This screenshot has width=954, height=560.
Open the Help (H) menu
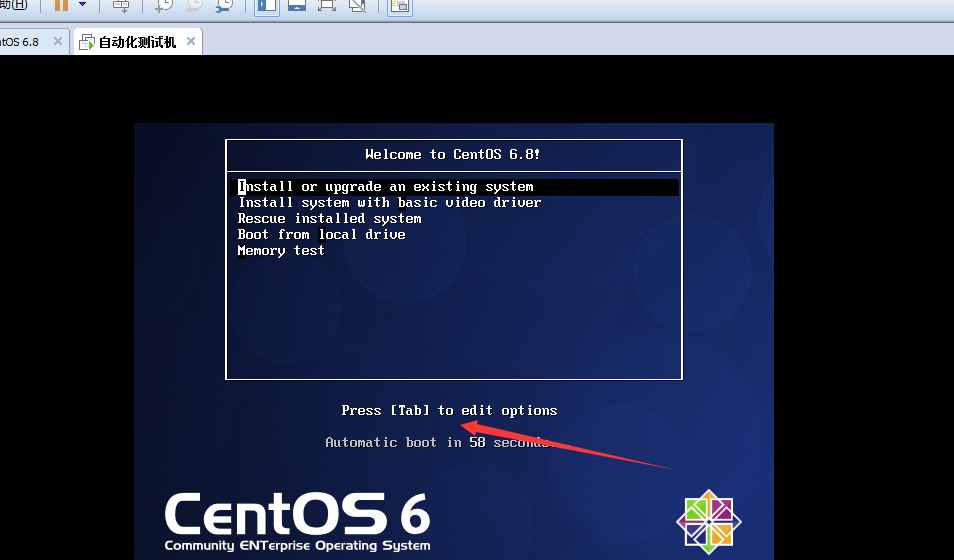[13, 5]
